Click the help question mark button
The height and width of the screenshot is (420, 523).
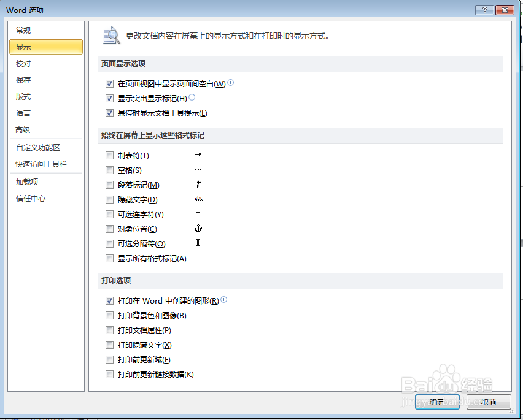coord(485,10)
